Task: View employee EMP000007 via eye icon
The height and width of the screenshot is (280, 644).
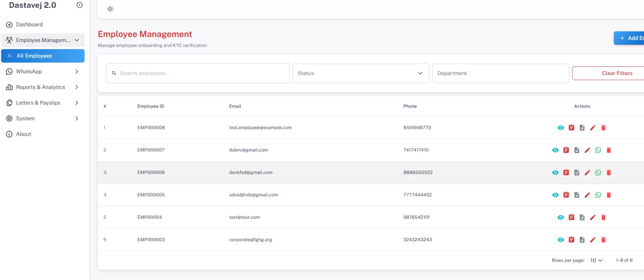Action: pos(555,150)
